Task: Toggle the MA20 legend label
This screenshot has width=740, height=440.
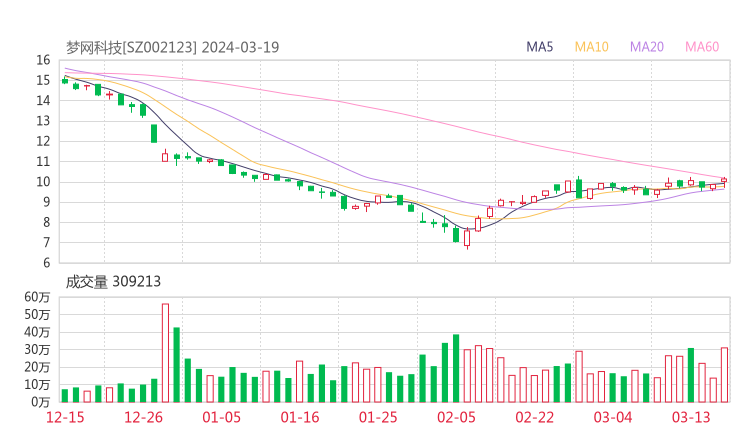Action: coord(646,47)
